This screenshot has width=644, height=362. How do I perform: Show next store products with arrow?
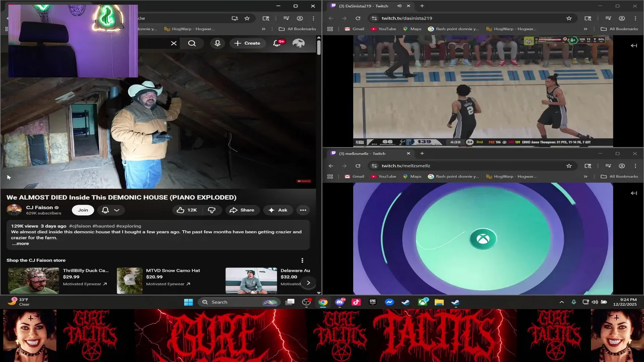click(308, 283)
